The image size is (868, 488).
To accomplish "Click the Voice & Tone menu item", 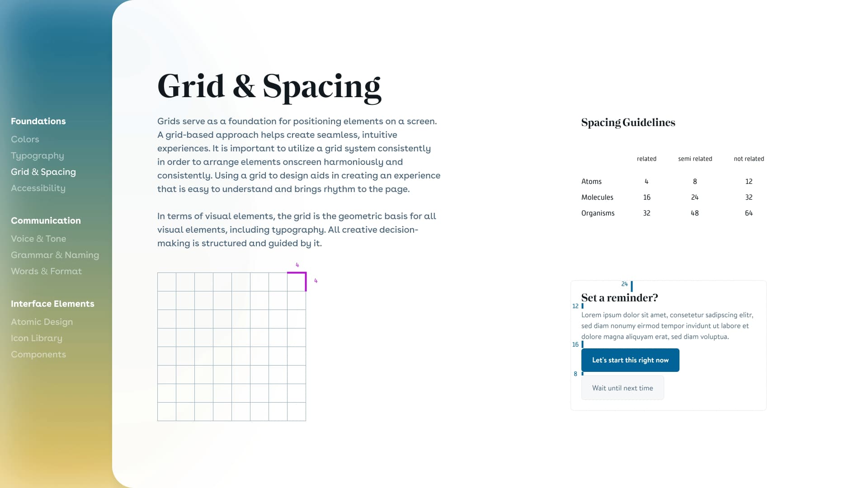I will coord(38,238).
